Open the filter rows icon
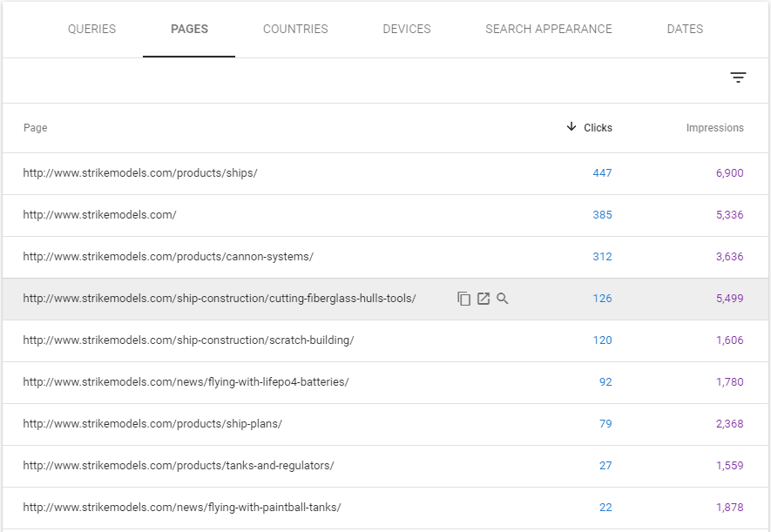 click(738, 77)
